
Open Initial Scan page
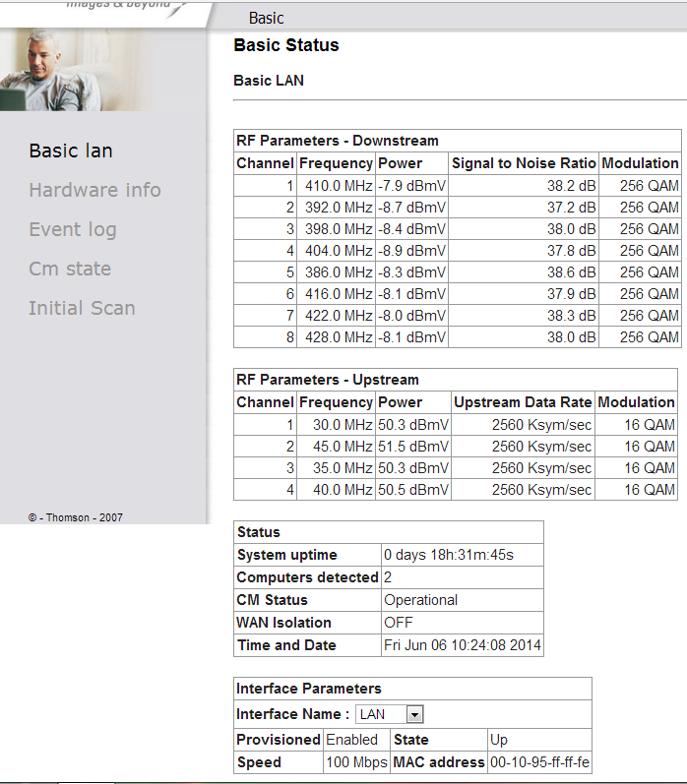coord(82,308)
